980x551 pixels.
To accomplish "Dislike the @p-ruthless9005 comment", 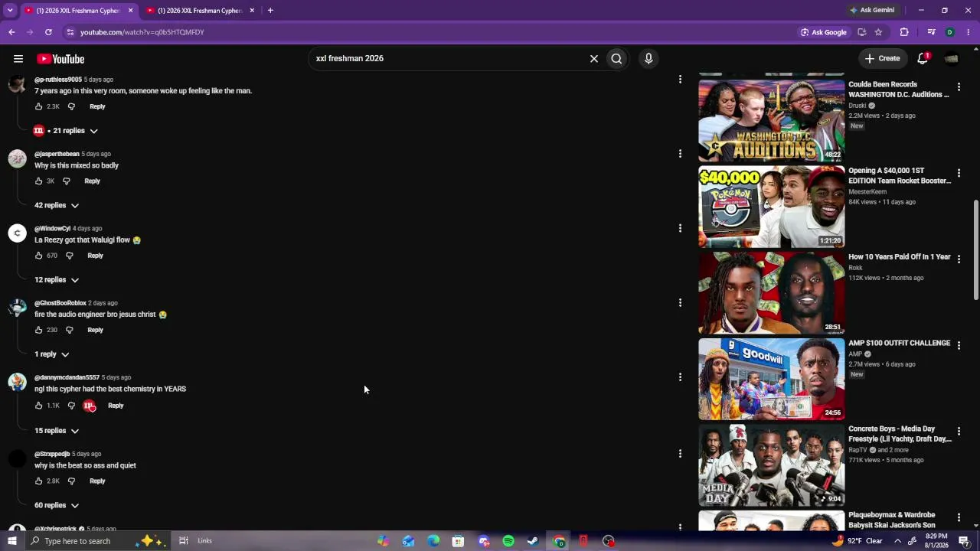I will point(71,106).
